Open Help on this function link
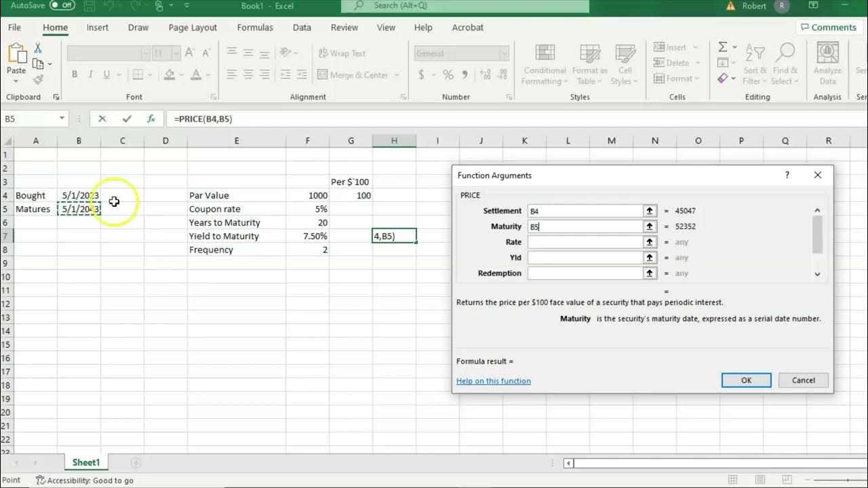This screenshot has height=488, width=868. (x=494, y=381)
